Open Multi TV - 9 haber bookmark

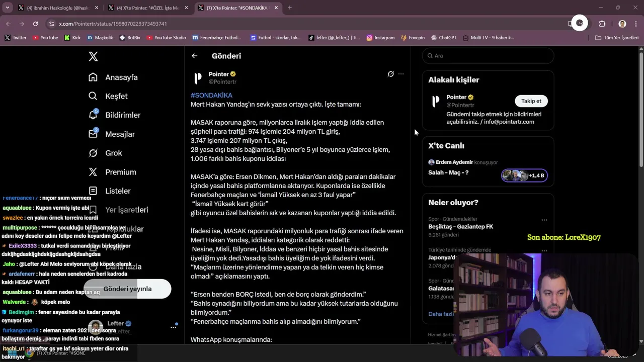(x=489, y=38)
